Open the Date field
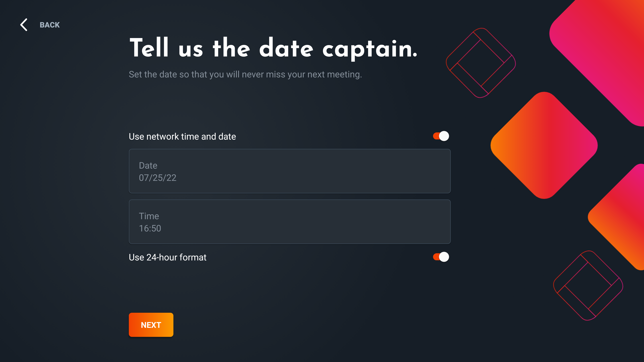 (x=289, y=171)
